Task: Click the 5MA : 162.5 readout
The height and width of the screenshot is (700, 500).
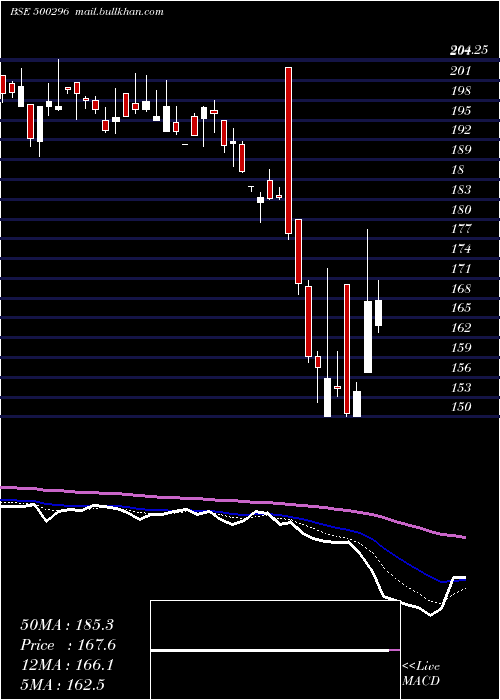Action: pos(62,685)
